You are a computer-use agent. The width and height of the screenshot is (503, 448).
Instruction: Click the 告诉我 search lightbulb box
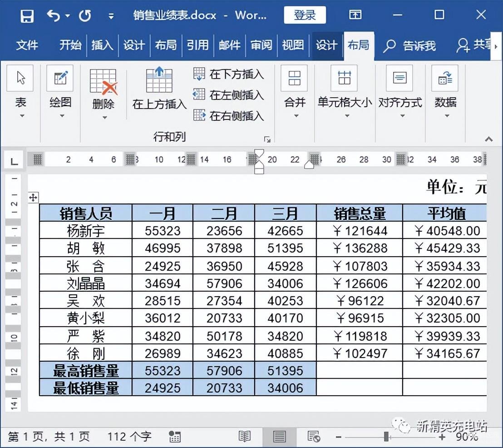409,46
